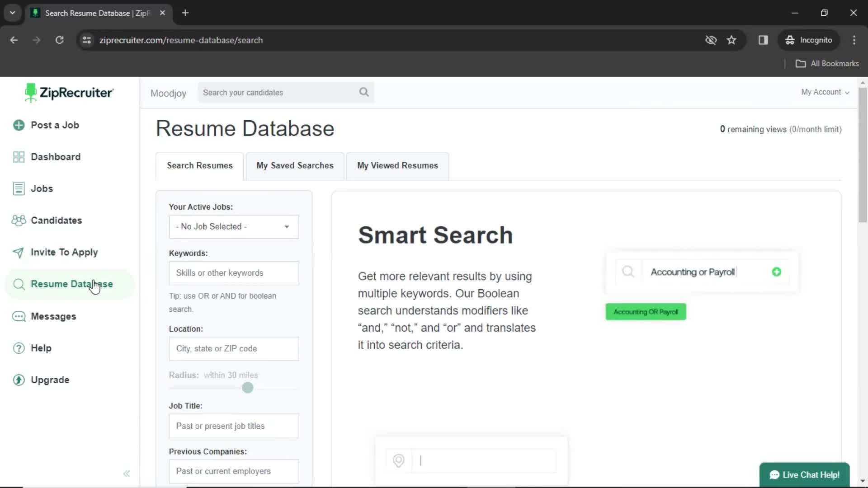Drag the Radius within 30 miles slider

pyautogui.click(x=248, y=388)
